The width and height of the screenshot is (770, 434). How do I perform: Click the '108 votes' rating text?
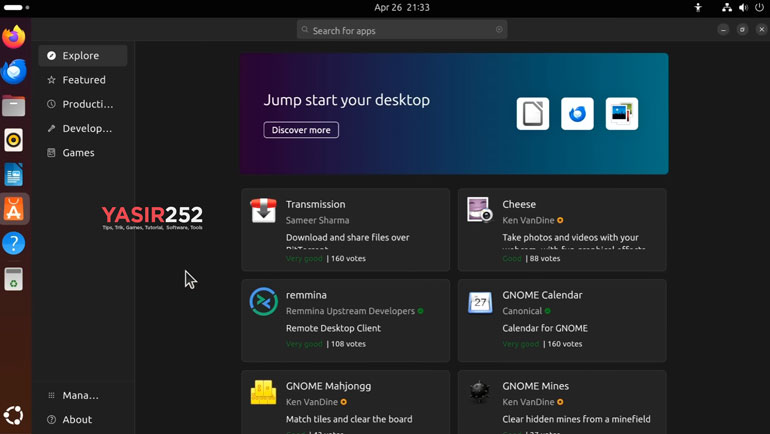348,344
